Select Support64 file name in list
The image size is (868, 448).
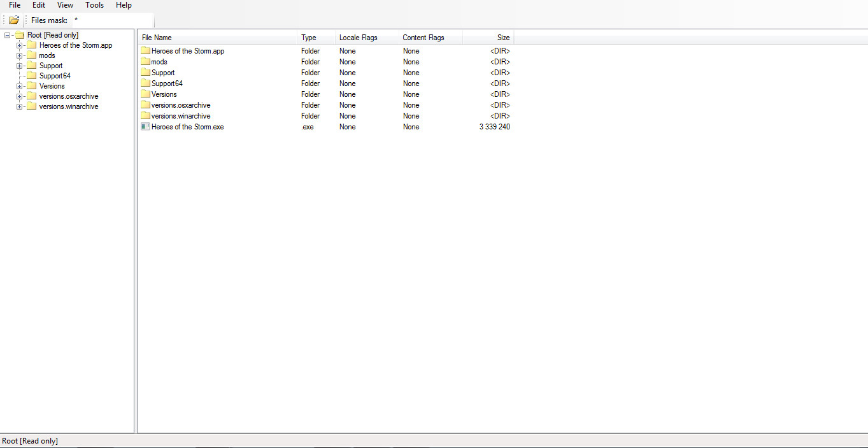coord(167,83)
